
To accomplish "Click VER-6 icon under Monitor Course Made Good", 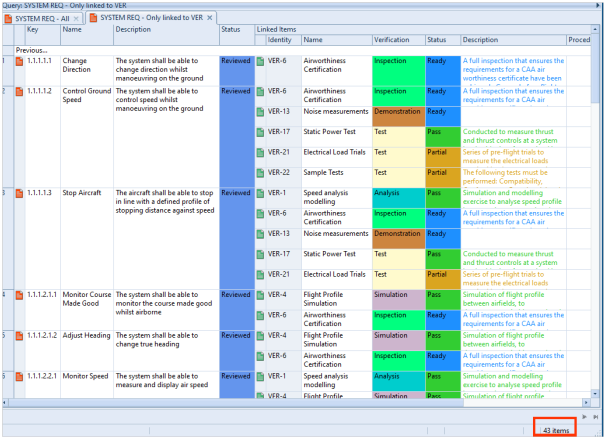I will click(x=260, y=315).
